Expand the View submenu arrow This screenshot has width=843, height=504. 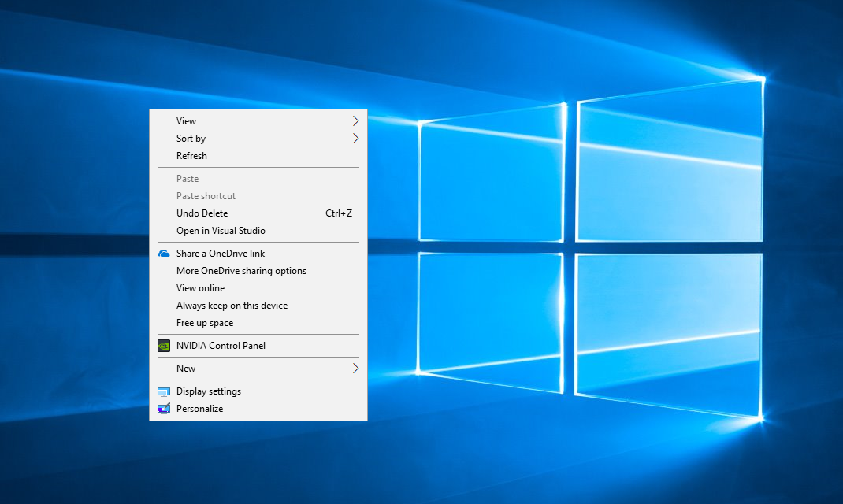coord(355,120)
